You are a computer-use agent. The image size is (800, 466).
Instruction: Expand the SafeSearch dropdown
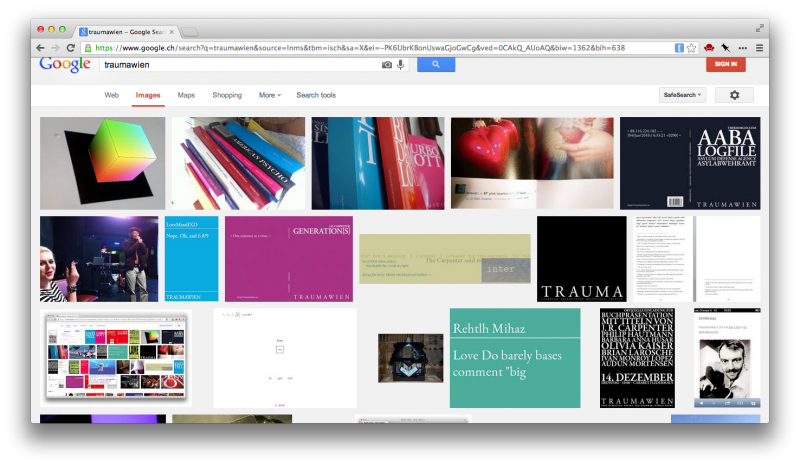click(x=683, y=95)
